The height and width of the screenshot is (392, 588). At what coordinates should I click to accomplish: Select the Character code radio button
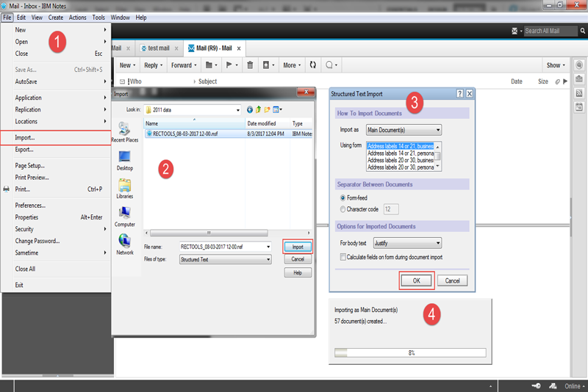pos(343,209)
